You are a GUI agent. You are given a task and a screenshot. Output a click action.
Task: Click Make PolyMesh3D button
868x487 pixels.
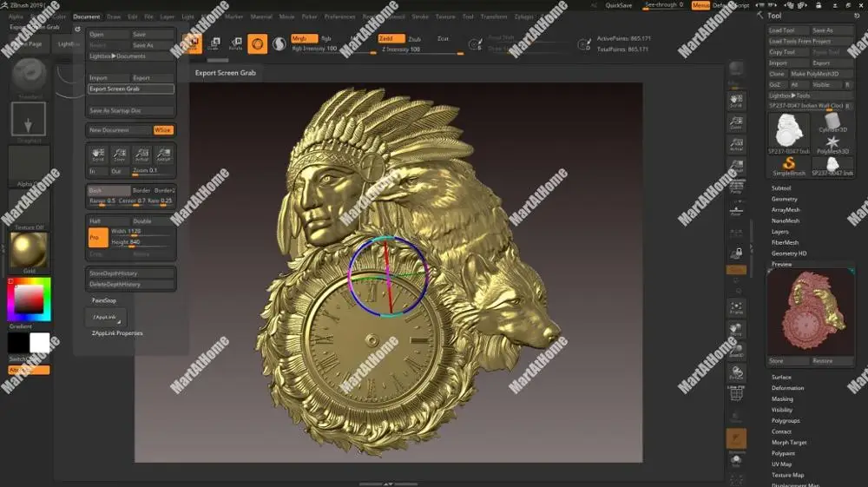[820, 74]
